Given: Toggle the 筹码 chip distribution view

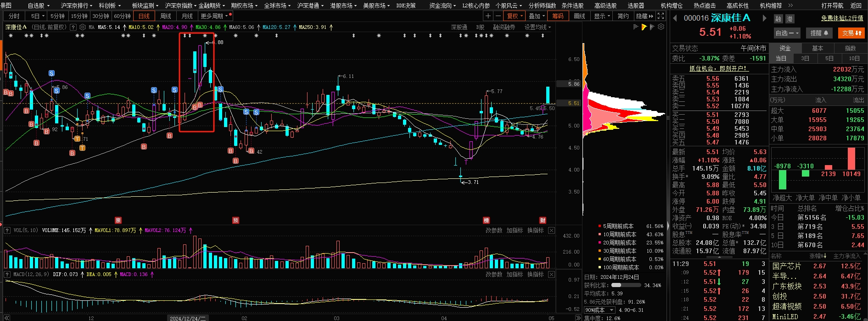Looking at the screenshot, I should pyautogui.click(x=558, y=16).
